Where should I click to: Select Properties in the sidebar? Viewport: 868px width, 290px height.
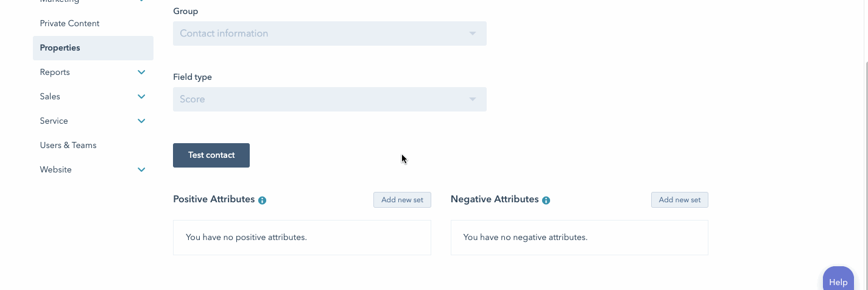pos(60,48)
